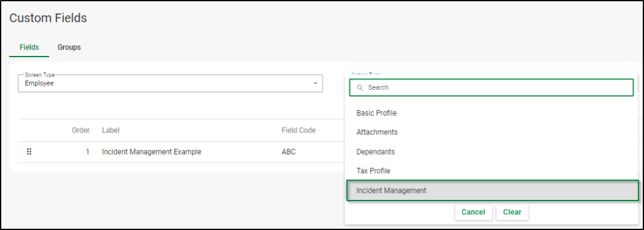Choose Dependants from the list
644x230 pixels.
[x=491, y=151]
